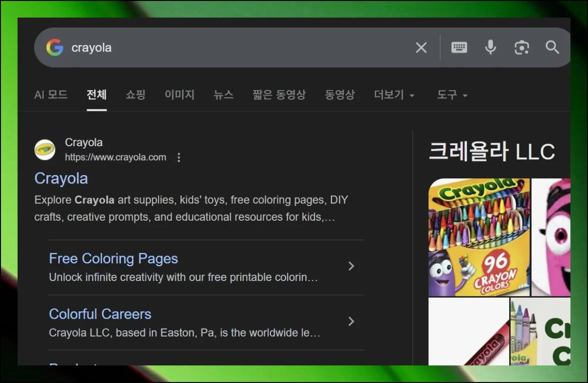The width and height of the screenshot is (588, 383).
Task: Open the 96 crayon box image thumbnail
Action: point(479,237)
